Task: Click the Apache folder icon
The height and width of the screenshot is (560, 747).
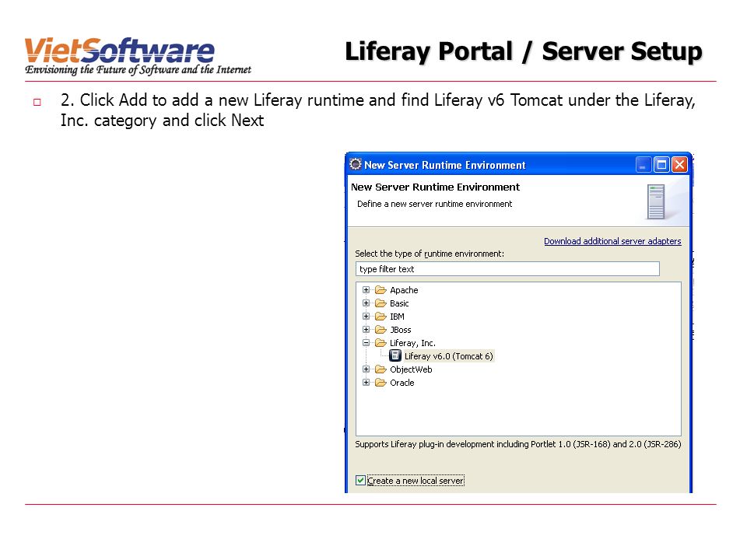Action: 381,289
